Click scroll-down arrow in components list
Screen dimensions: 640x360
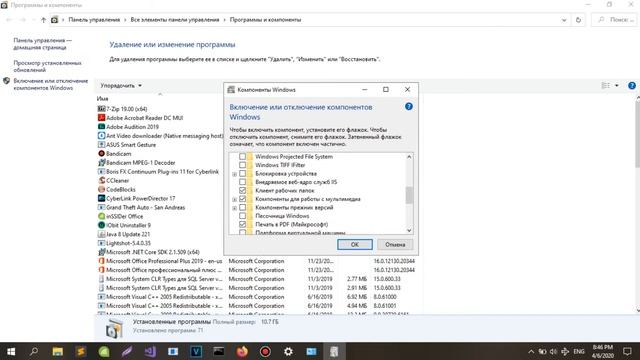[409, 231]
